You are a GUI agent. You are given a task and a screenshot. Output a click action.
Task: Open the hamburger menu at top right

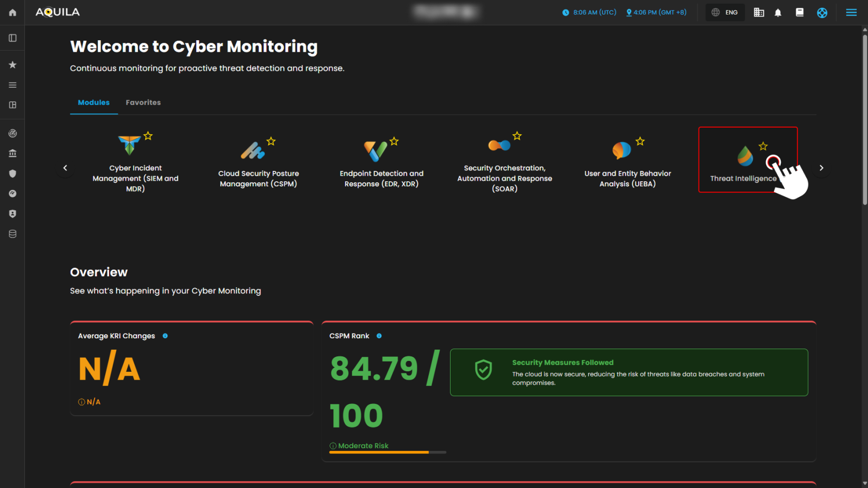click(x=851, y=12)
